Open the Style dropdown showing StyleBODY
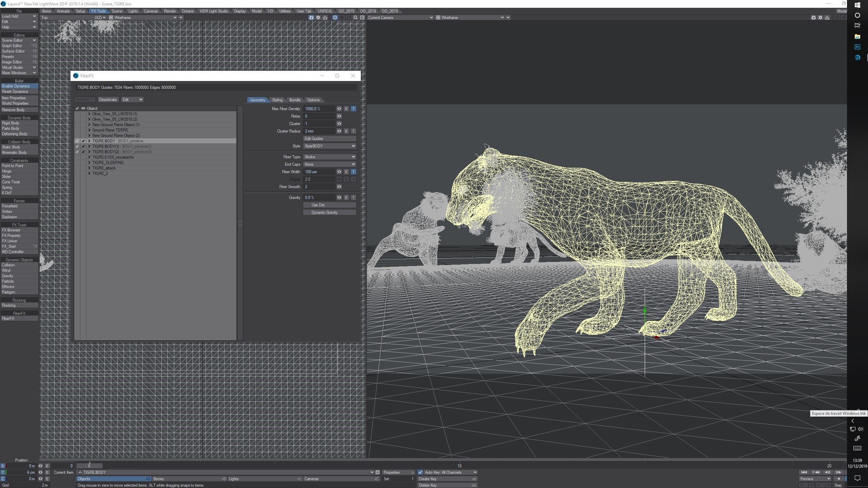868x488 pixels. coord(329,146)
